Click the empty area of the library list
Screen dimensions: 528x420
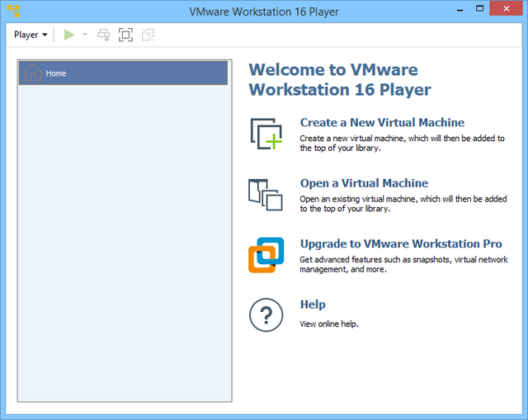coord(124,248)
